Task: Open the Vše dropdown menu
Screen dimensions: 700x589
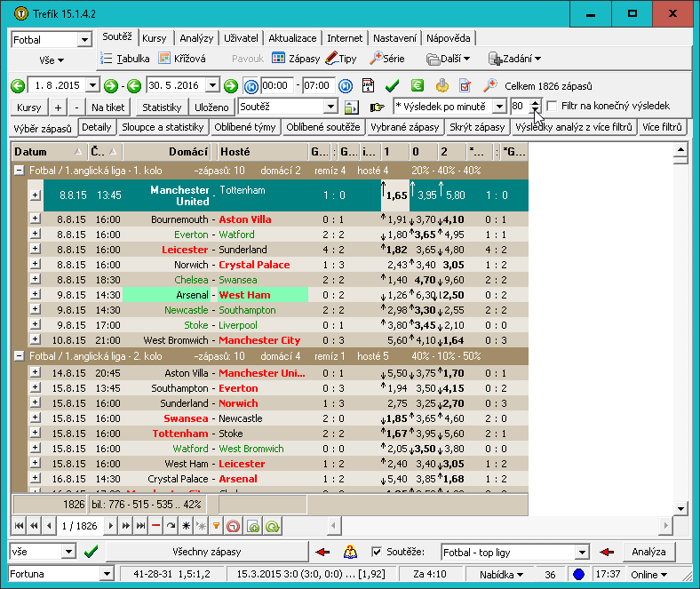Action: click(x=52, y=60)
